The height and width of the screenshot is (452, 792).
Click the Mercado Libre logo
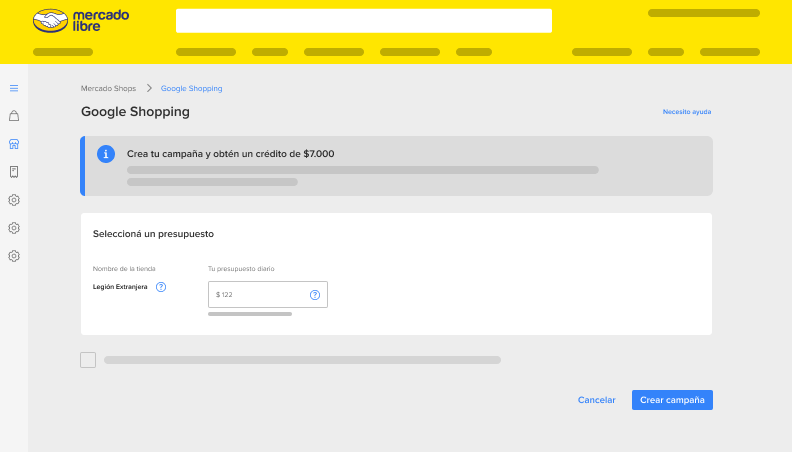tap(81, 21)
